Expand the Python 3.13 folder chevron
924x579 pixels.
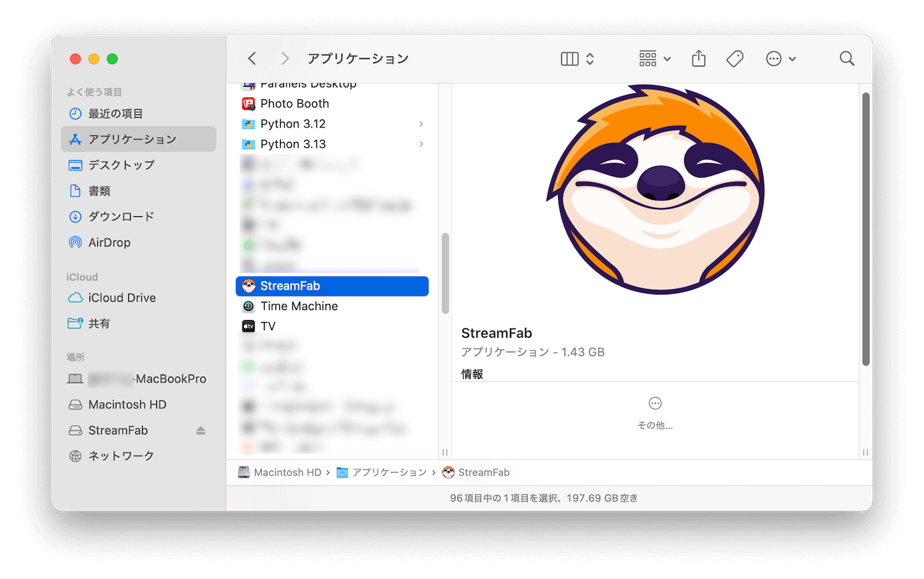pos(421,144)
